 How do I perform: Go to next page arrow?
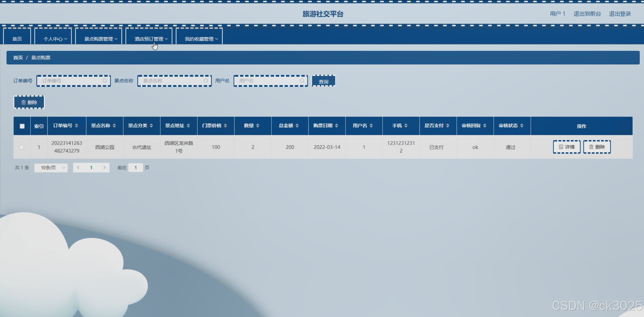tap(104, 167)
